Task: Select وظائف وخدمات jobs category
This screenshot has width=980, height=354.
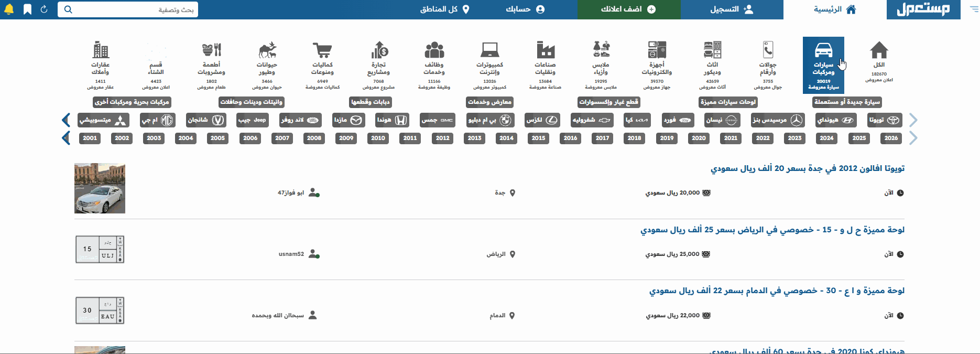Action: (434, 65)
